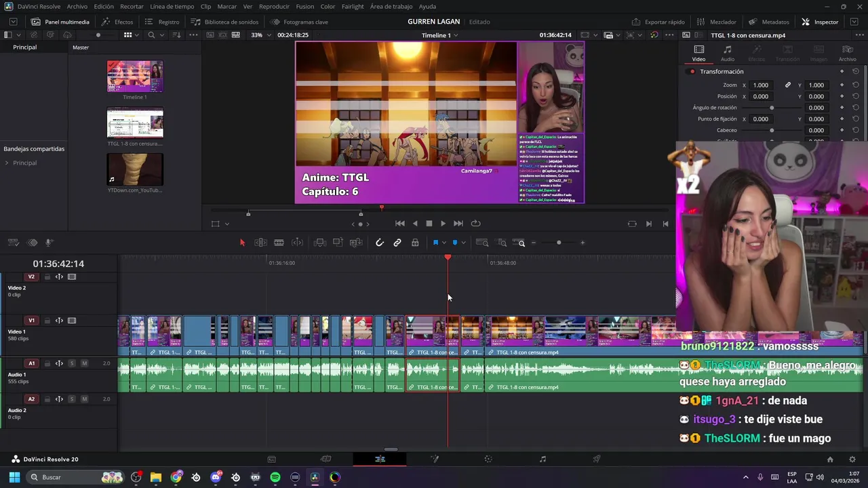The height and width of the screenshot is (488, 868).
Task: Select the arrow Selection mode tool
Action: tap(242, 243)
